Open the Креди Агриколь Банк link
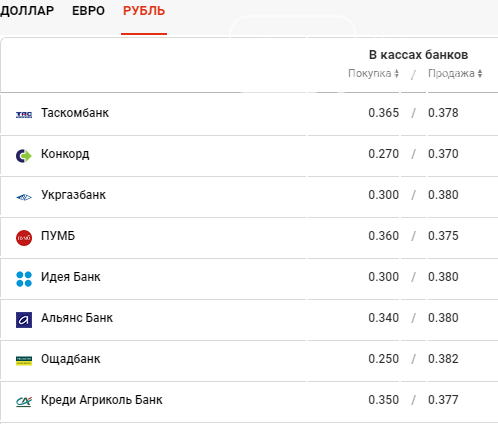The width and height of the screenshot is (498, 424). [x=102, y=400]
